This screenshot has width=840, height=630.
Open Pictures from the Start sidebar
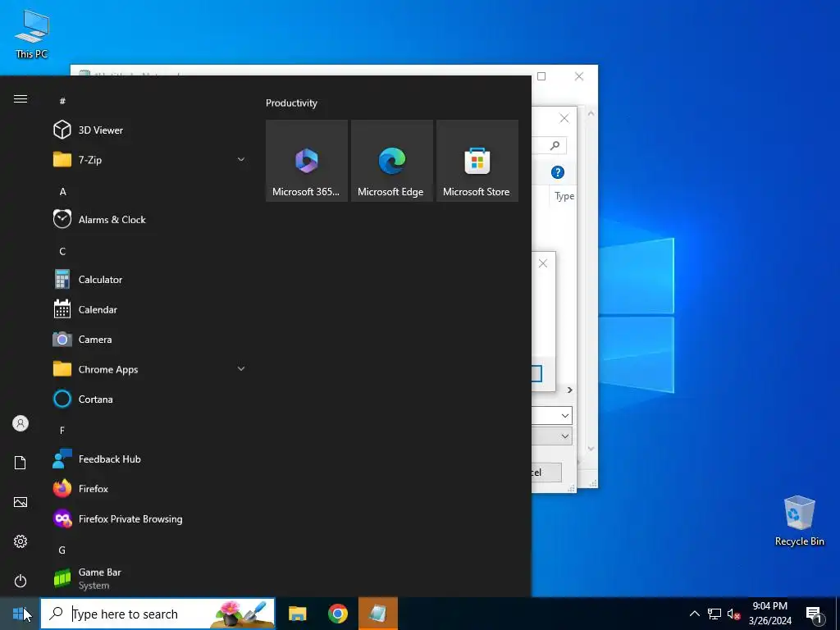21,502
